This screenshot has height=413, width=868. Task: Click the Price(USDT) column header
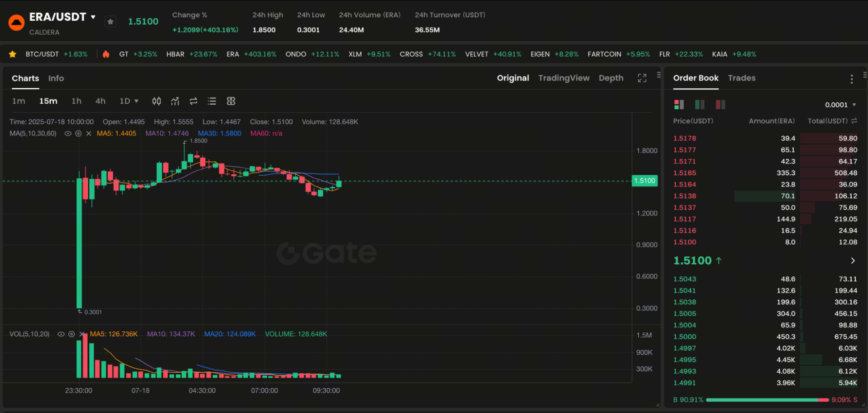point(693,121)
